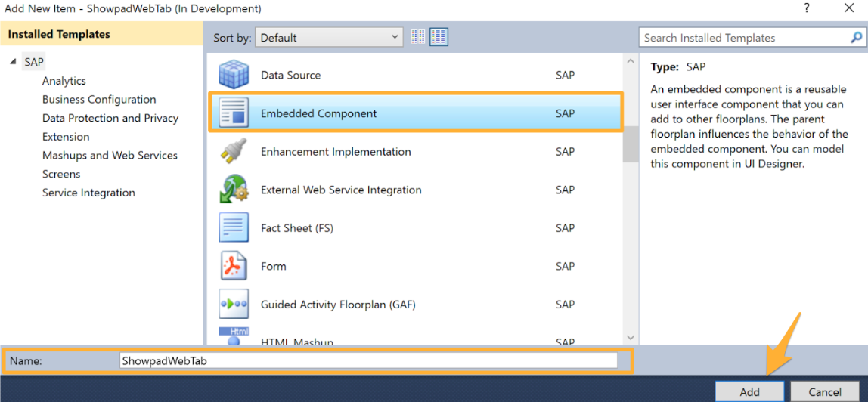Select External Web Service Integration icon
This screenshot has height=402, width=868.
tap(233, 190)
